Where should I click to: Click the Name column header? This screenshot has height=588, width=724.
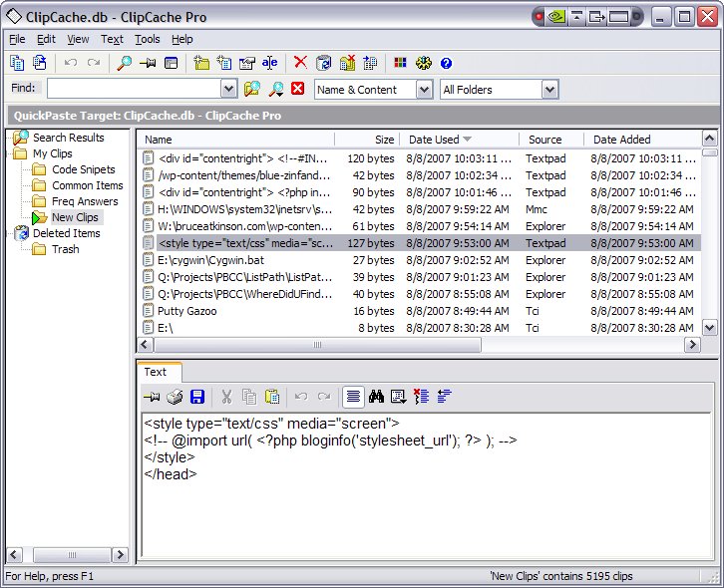237,140
